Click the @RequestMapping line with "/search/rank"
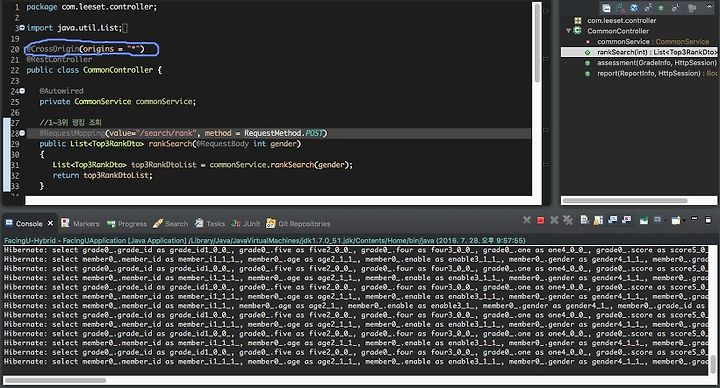720x388 pixels. [184, 133]
